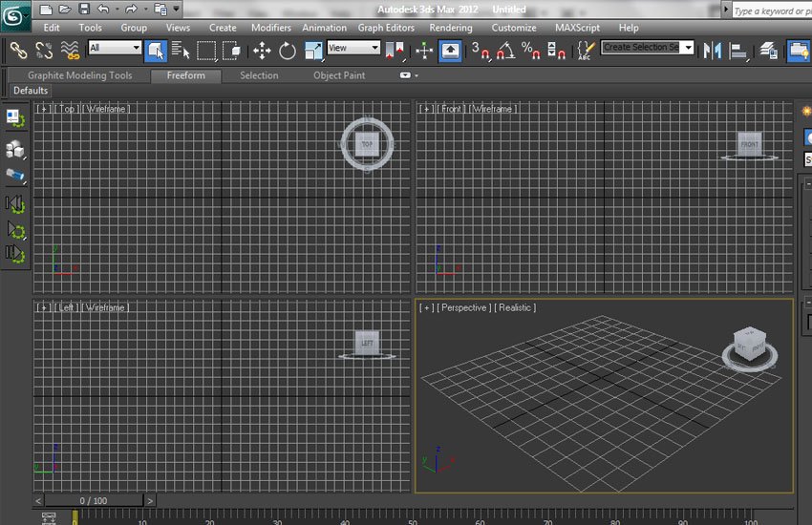
Task: Open the Create Selection Set dropdown
Action: click(x=647, y=48)
